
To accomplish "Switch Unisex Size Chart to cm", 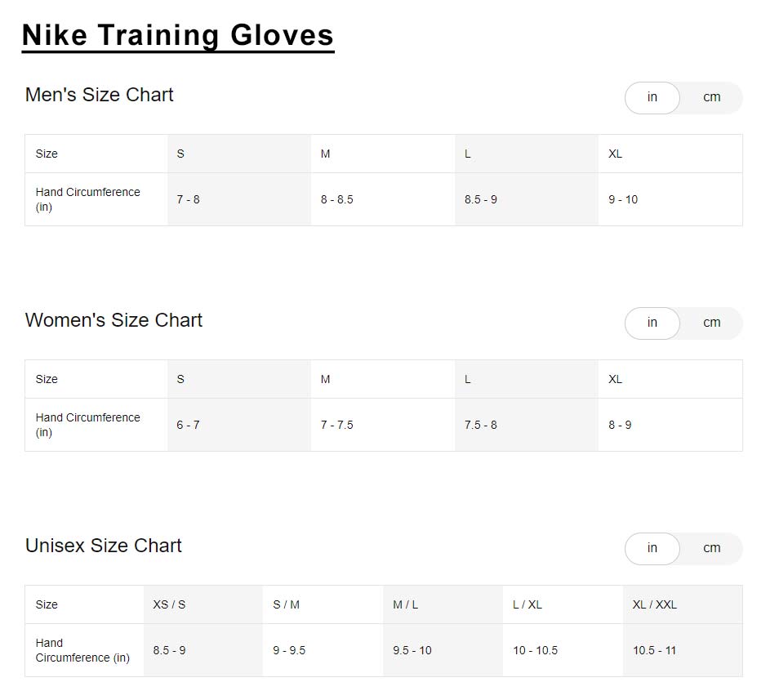I will pos(711,548).
